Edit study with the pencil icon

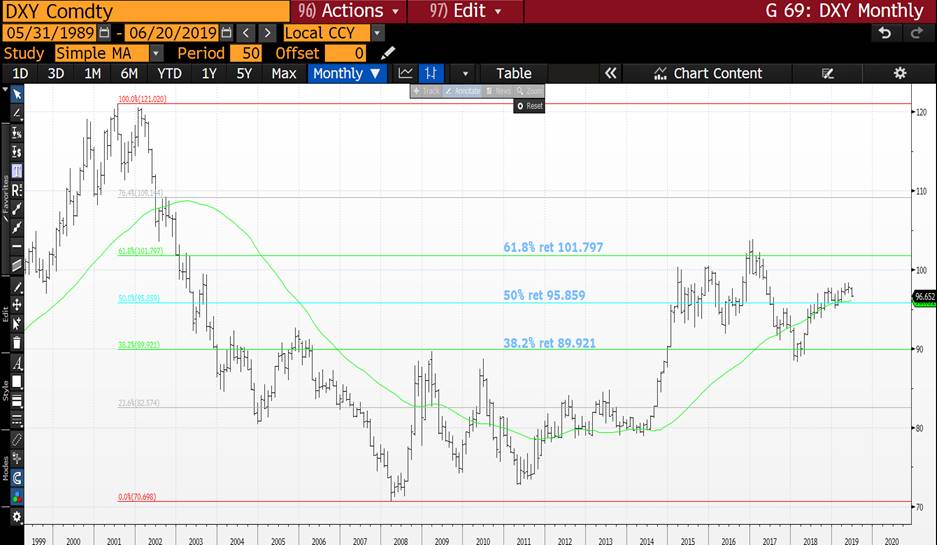pos(387,53)
